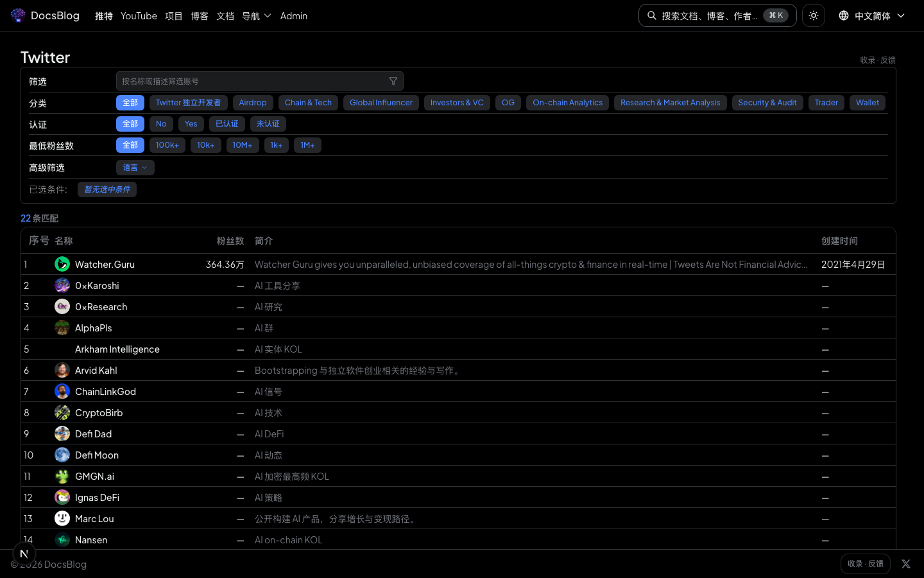Viewport: 924px width, 578px height.
Task: Enable the Airdrop category filter
Action: point(252,103)
